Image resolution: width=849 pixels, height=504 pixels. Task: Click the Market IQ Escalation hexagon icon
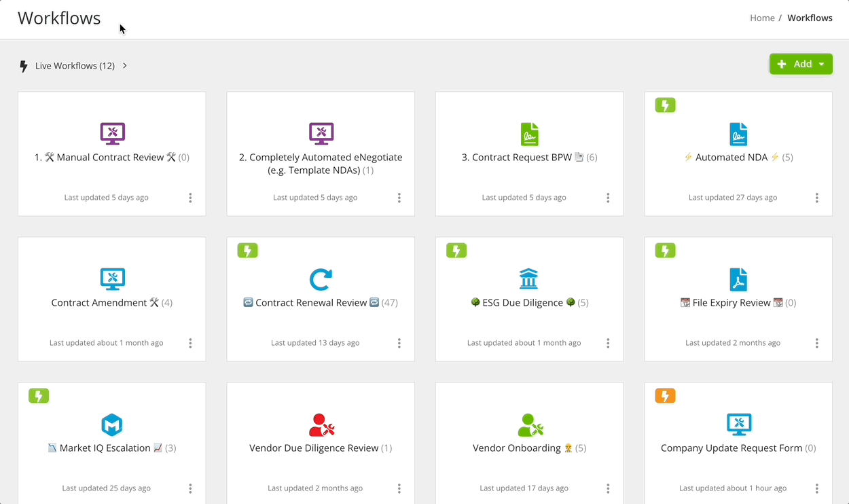pos(111,424)
